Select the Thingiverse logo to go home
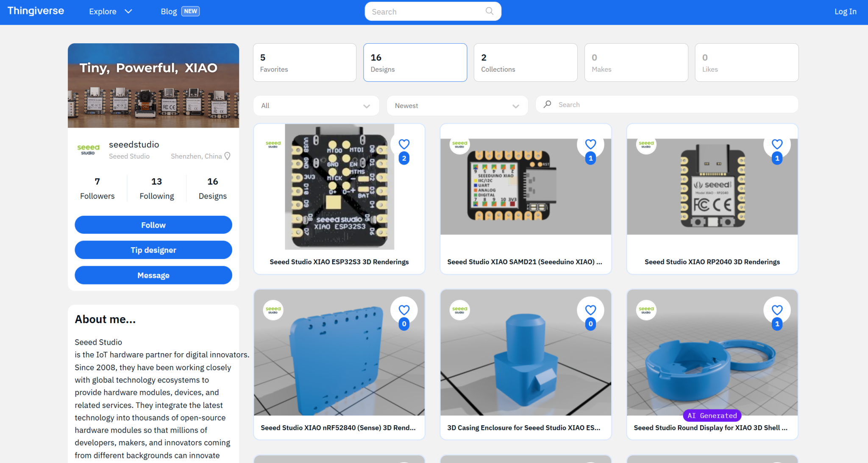The height and width of the screenshot is (463, 868). tap(36, 11)
